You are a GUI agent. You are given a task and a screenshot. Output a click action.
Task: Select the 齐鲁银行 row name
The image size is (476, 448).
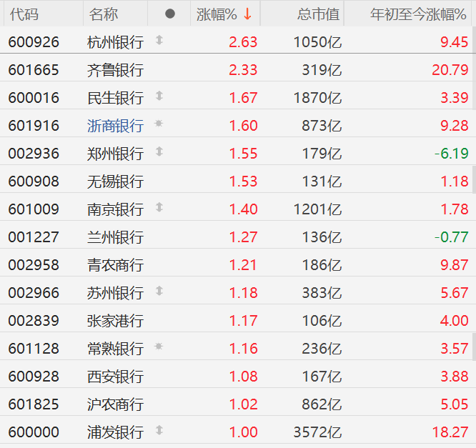pos(115,70)
